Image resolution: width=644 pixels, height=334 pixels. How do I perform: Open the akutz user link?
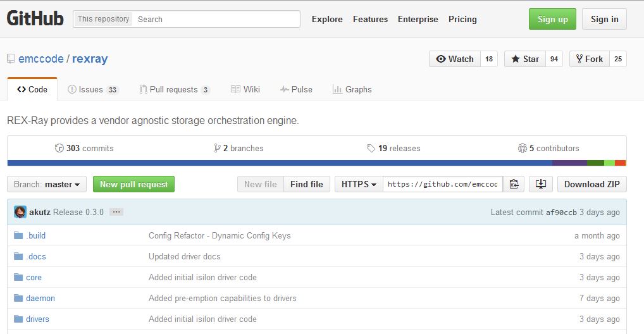click(40, 212)
